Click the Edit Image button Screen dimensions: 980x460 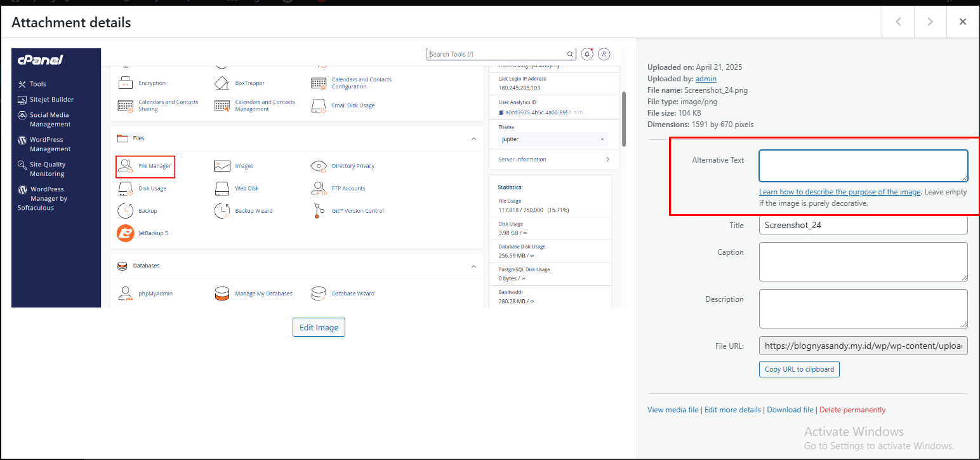[319, 328]
